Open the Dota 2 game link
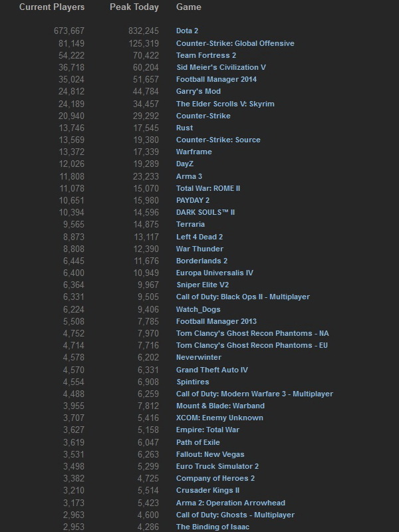The image size is (399, 532). [x=187, y=31]
